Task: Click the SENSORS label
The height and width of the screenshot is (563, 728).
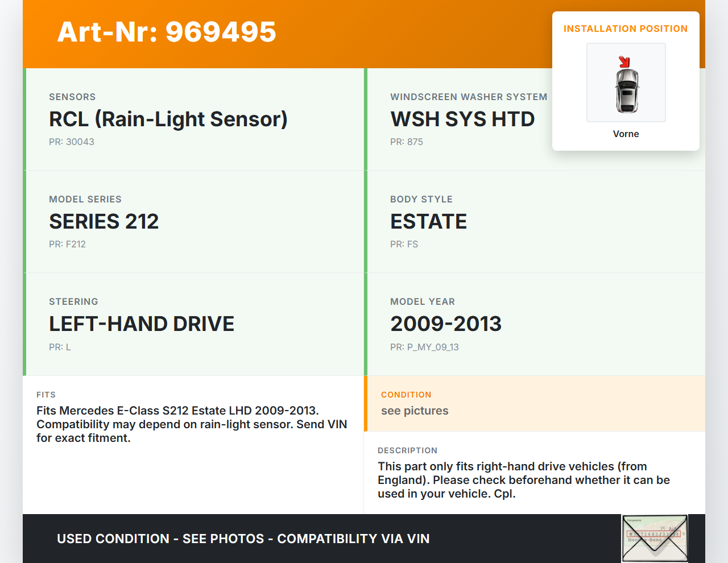Action: click(x=72, y=97)
